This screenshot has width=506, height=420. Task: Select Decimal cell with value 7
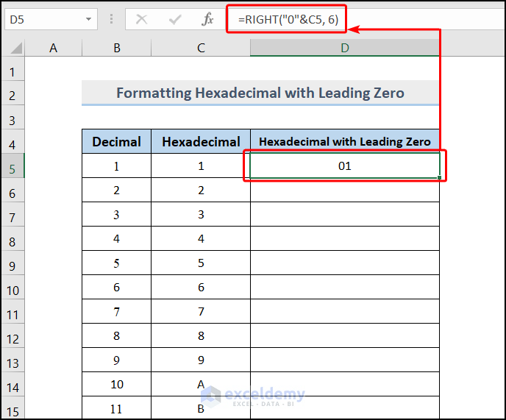tap(116, 311)
